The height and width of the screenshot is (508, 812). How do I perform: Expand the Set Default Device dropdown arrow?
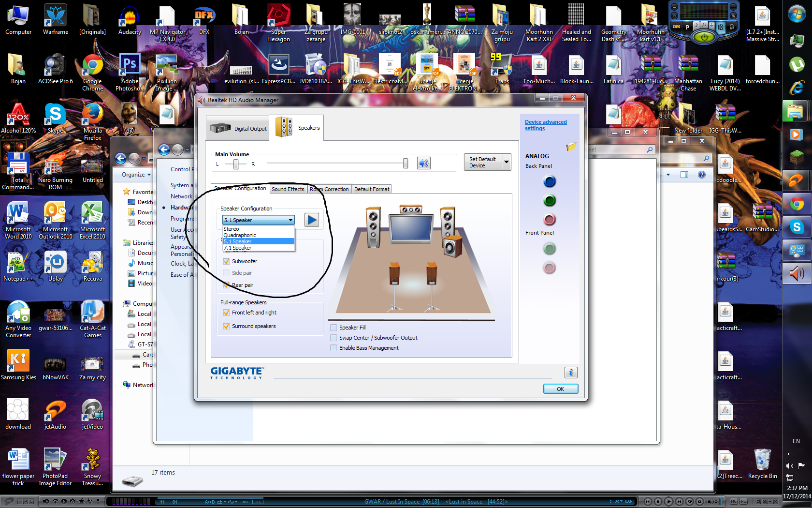pyautogui.click(x=507, y=162)
